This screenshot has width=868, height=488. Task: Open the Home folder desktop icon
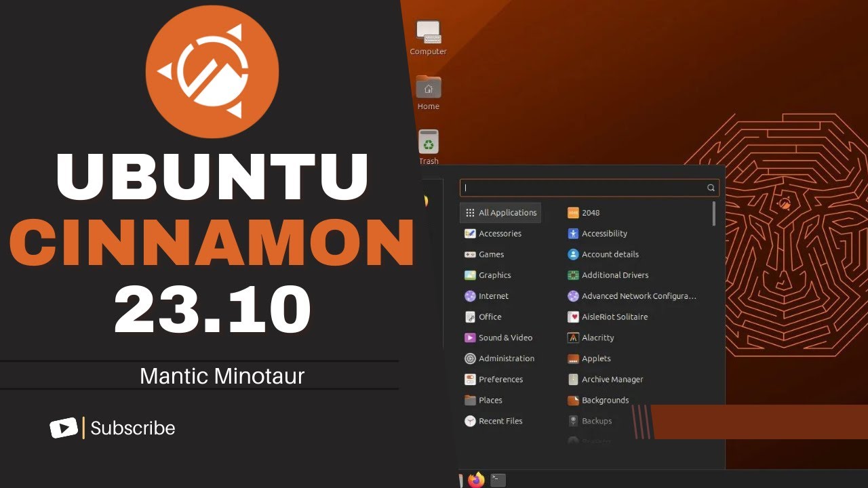(428, 93)
